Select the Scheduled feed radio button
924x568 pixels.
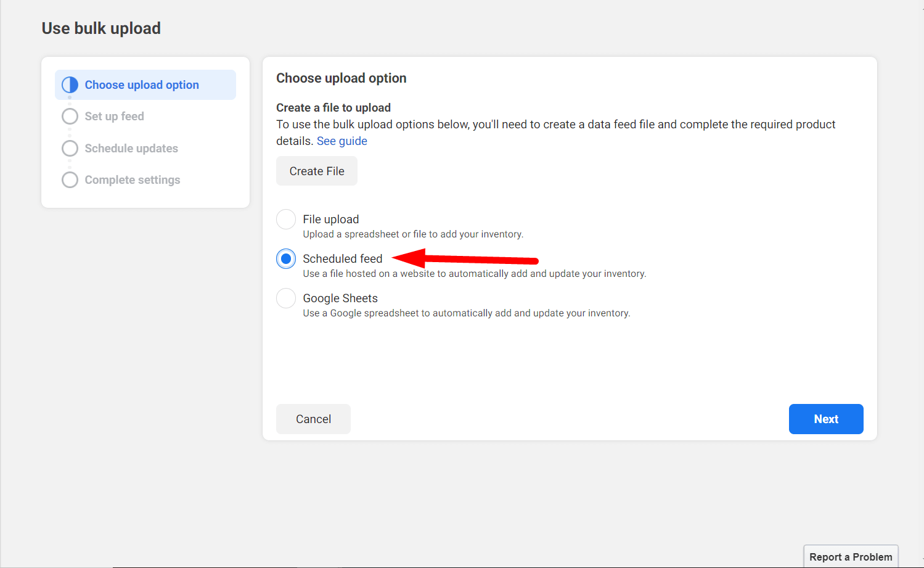pos(286,258)
